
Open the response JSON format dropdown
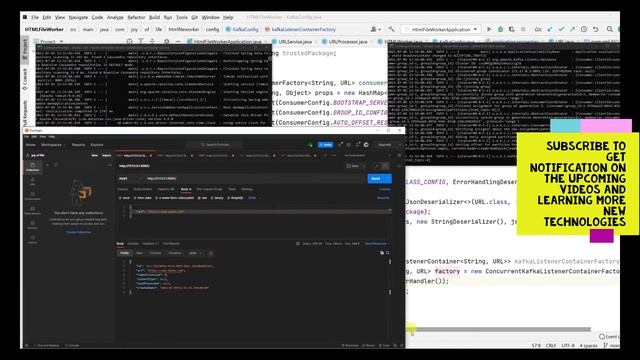(x=195, y=253)
